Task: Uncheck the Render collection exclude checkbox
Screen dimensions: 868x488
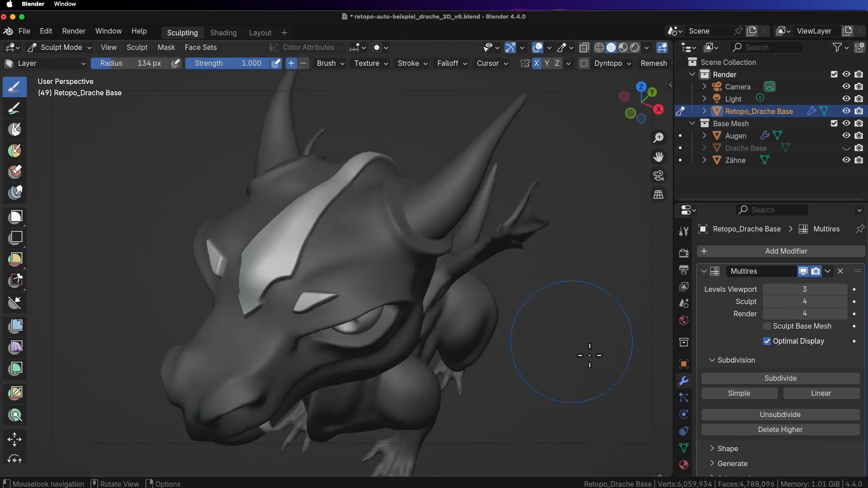Action: pyautogui.click(x=834, y=74)
